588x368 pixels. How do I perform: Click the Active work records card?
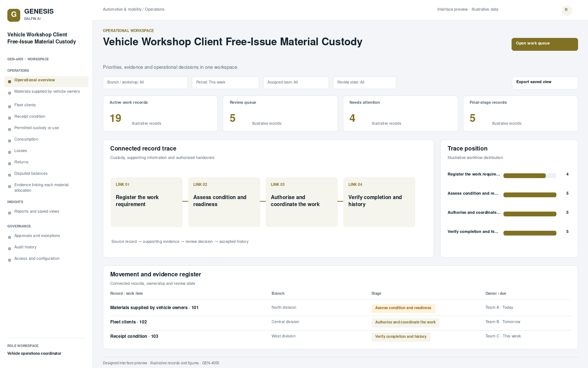click(160, 114)
